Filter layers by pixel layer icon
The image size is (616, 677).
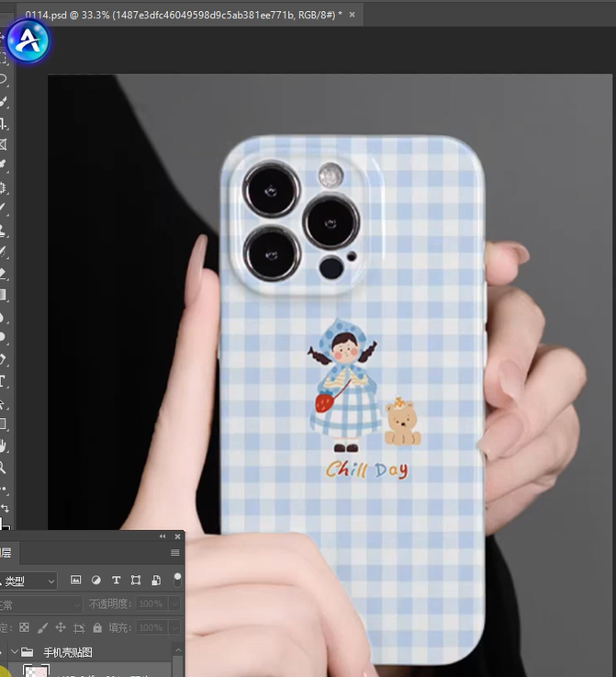pos(76,581)
